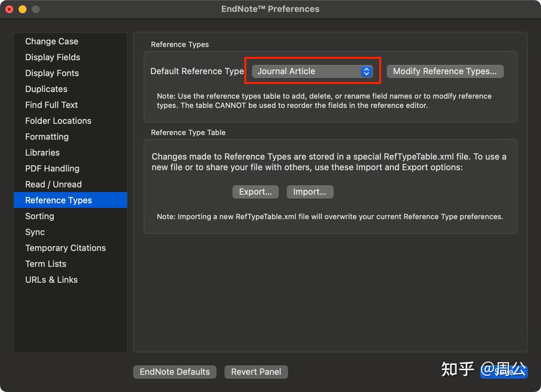Select Display Fields settings
Viewport: 541px width, 392px height.
pyautogui.click(x=52, y=57)
